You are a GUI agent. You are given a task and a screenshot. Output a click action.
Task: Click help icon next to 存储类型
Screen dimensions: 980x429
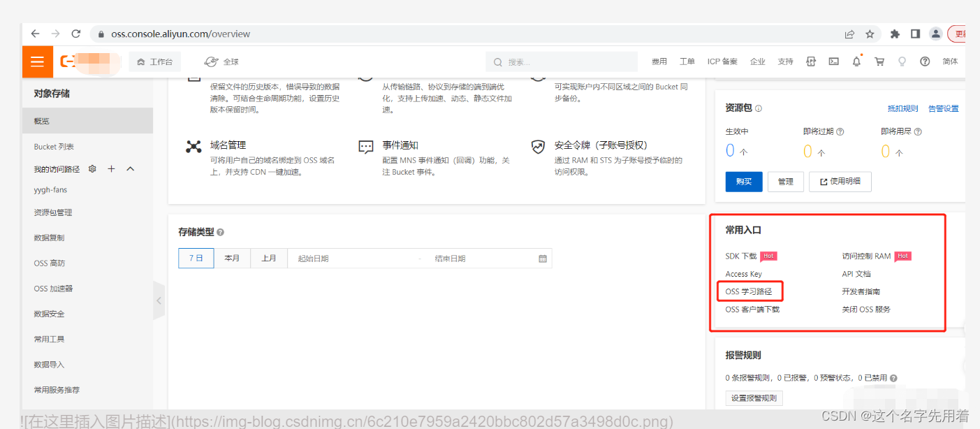tap(220, 232)
